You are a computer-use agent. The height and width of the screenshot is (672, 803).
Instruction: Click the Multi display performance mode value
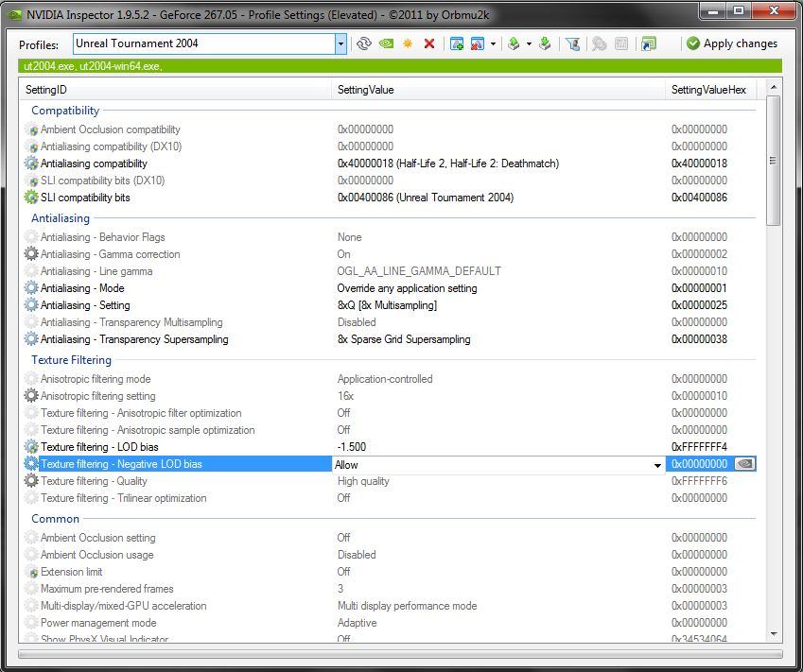pos(407,606)
